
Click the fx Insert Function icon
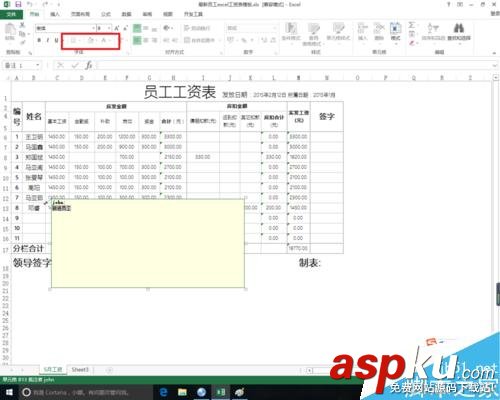point(89,65)
